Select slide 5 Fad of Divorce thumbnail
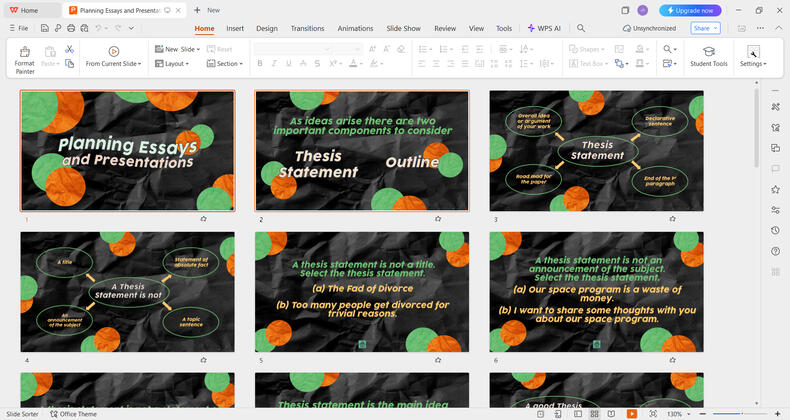Image resolution: width=790 pixels, height=420 pixels. tap(362, 292)
